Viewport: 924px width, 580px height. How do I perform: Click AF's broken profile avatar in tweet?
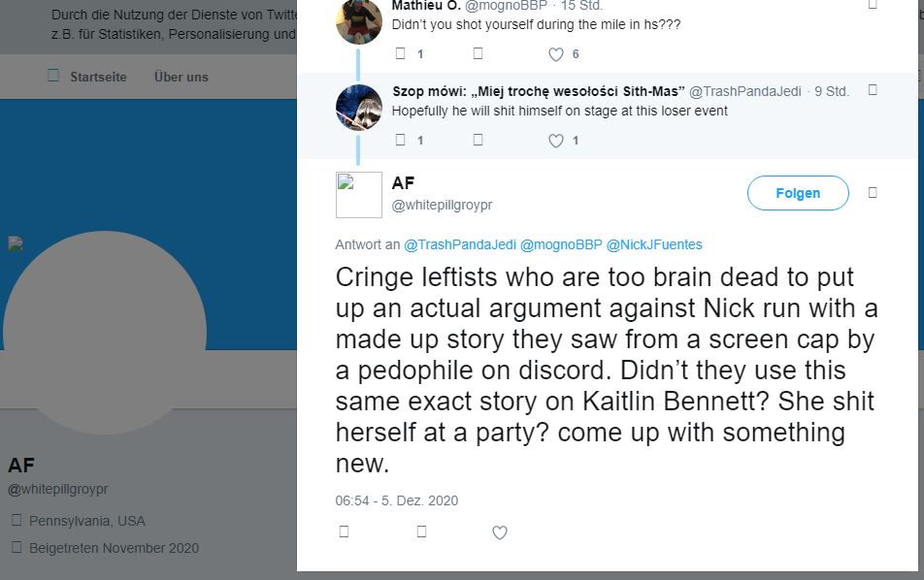point(359,195)
